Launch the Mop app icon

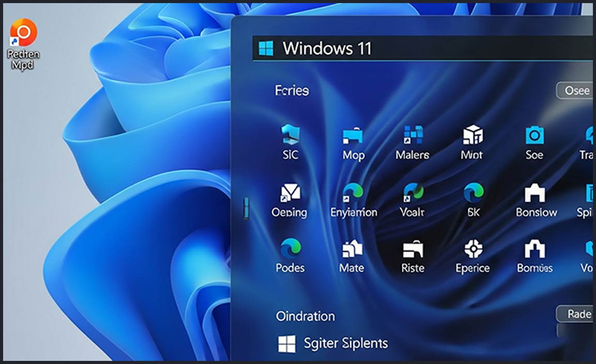353,137
